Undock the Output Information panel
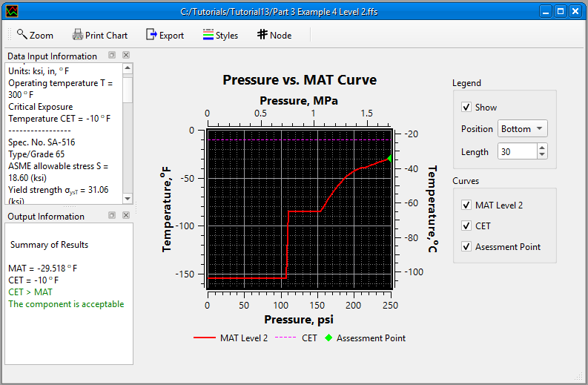Image resolution: width=588 pixels, height=385 pixels. [112, 216]
